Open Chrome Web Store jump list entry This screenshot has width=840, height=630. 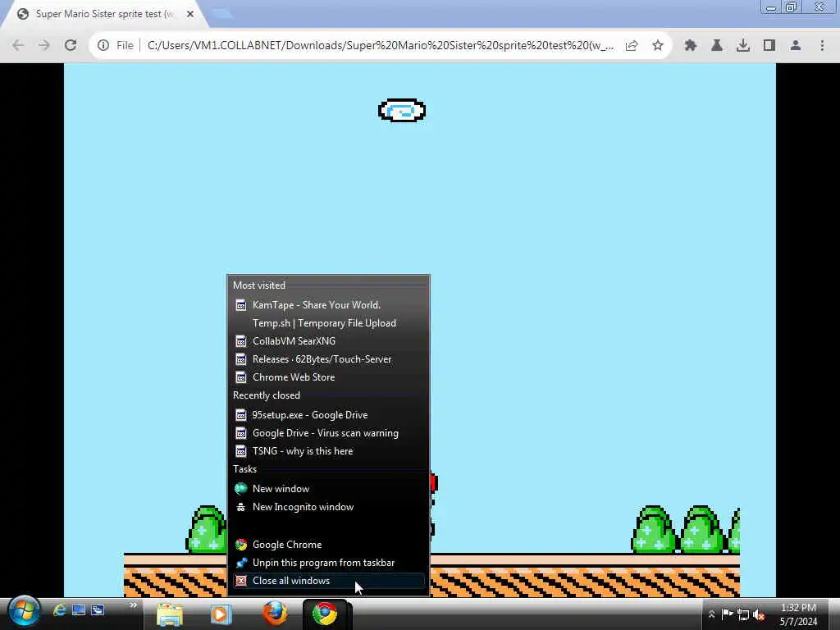coord(328,377)
